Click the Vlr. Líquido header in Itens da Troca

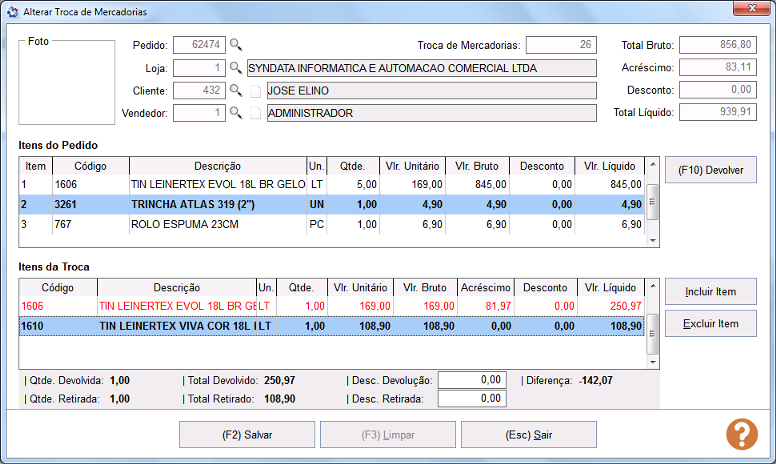pos(610,288)
